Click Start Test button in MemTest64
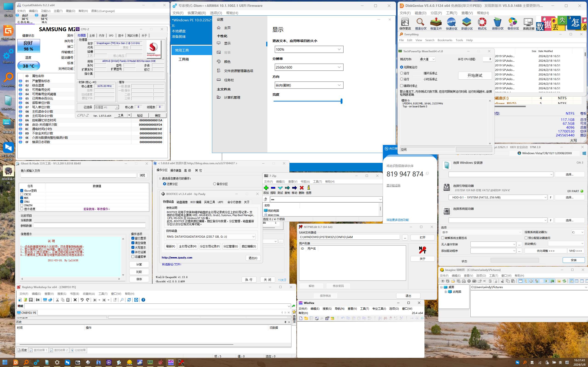The image size is (588, 367). 475,75
